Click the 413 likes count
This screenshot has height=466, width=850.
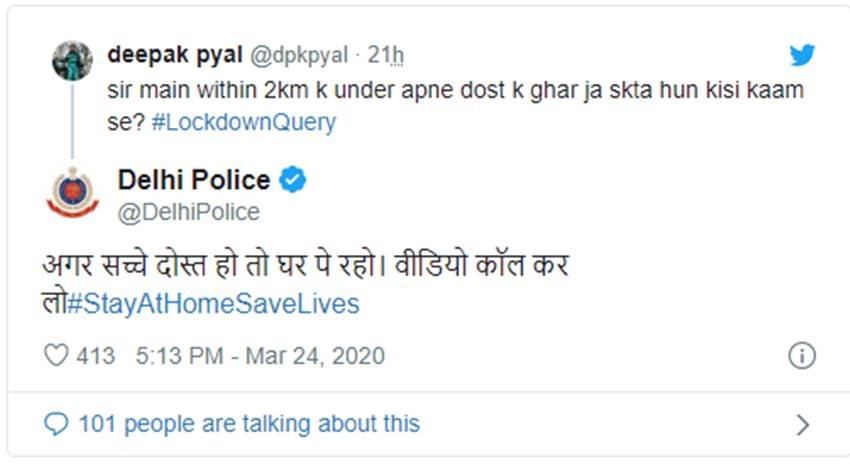(96, 356)
